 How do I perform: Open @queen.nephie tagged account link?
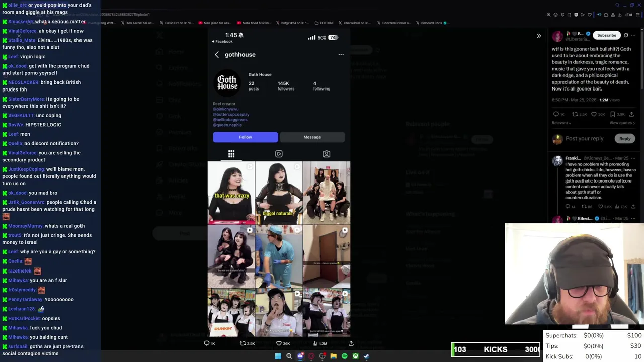click(x=227, y=125)
